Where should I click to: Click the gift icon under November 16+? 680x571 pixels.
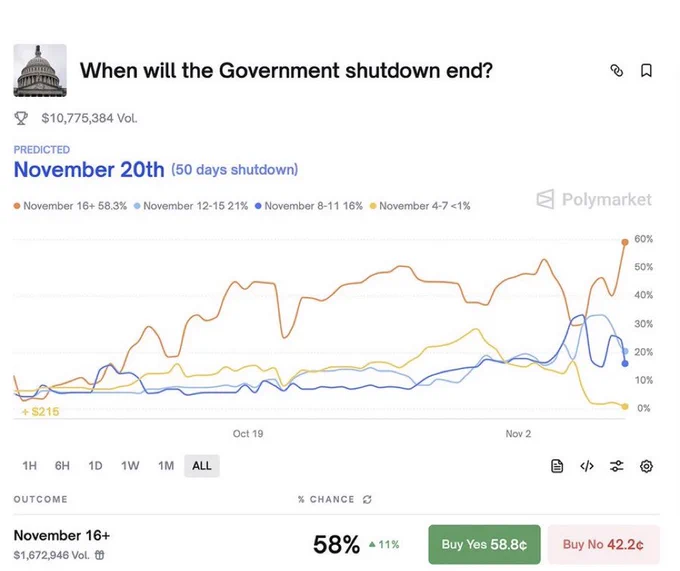(x=99, y=554)
